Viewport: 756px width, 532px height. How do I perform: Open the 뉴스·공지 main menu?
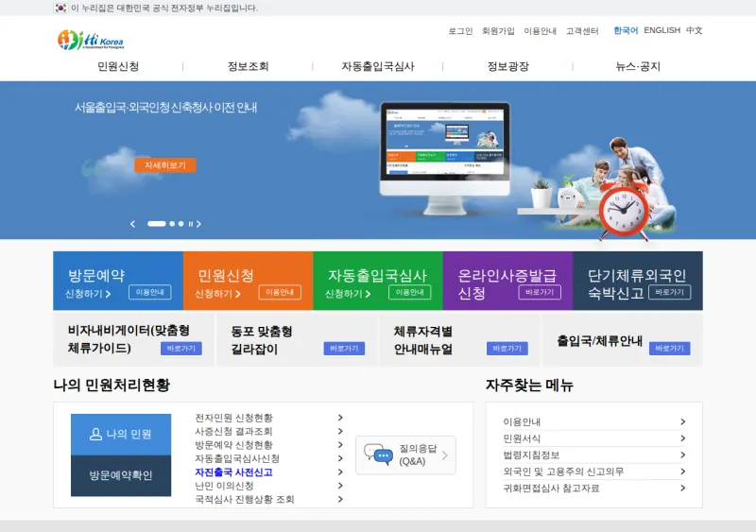pyautogui.click(x=638, y=66)
